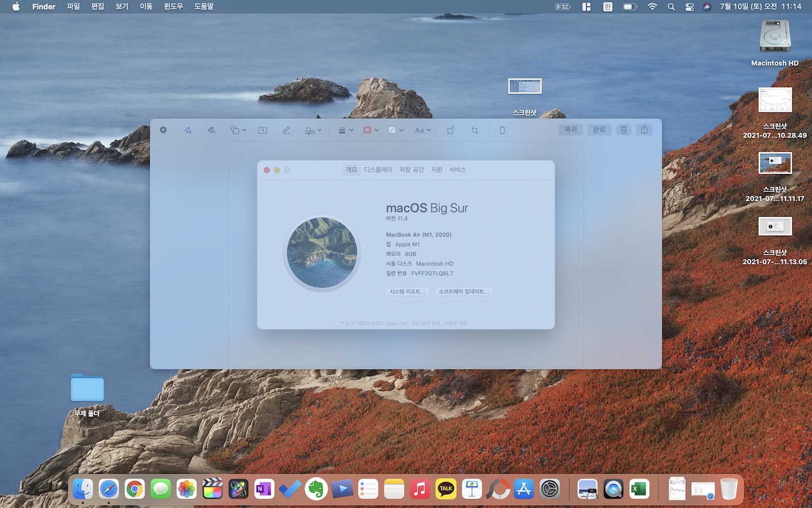This screenshot has width=812, height=508.
Task: Open the Aa text style dropdown
Action: click(x=422, y=130)
